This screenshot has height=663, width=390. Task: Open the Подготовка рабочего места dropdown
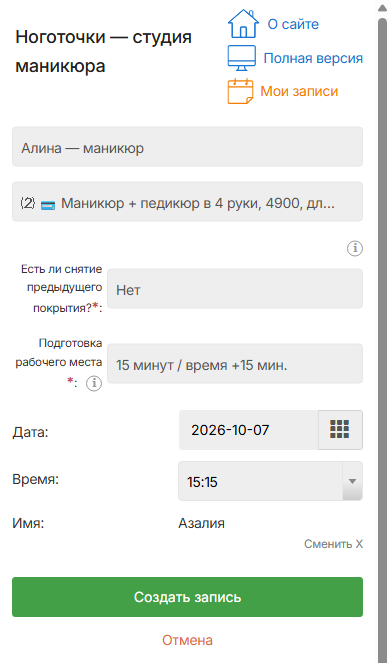(235, 363)
